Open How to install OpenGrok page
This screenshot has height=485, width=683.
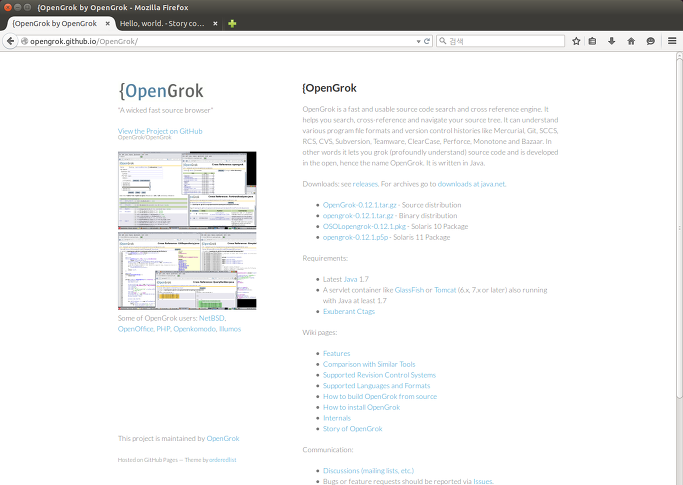pyautogui.click(x=361, y=407)
